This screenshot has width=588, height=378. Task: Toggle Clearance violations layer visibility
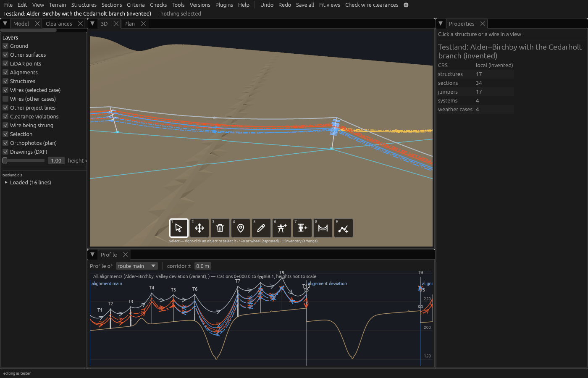[x=5, y=116]
